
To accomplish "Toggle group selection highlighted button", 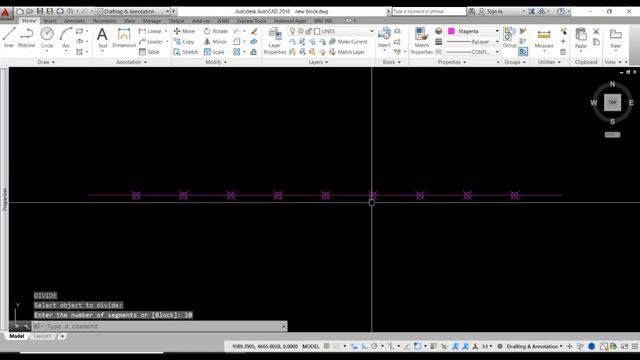I will tap(523, 52).
